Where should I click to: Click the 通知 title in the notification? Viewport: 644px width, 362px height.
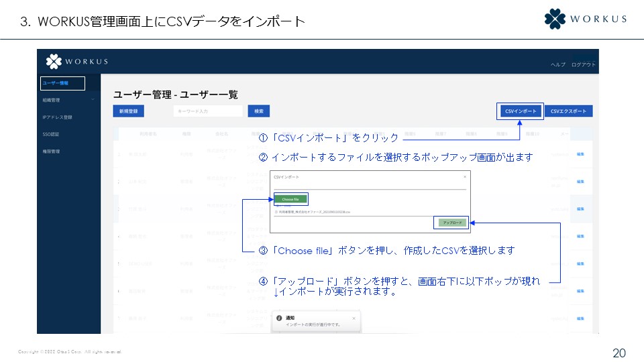(x=290, y=318)
